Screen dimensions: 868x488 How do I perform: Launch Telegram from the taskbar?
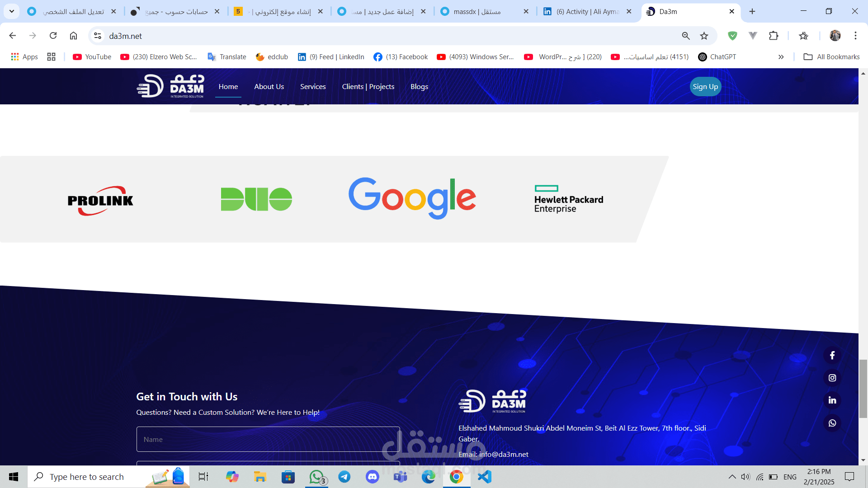pos(344,477)
